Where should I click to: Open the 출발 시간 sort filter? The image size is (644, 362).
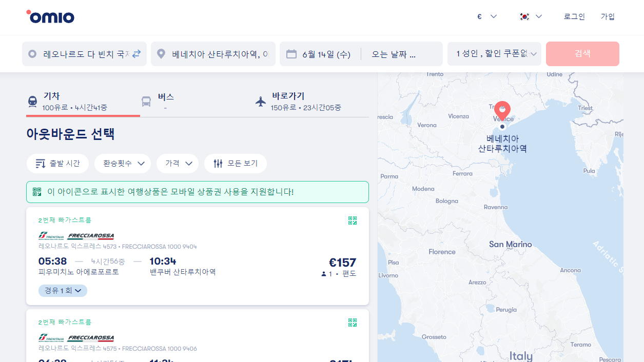[57, 164]
